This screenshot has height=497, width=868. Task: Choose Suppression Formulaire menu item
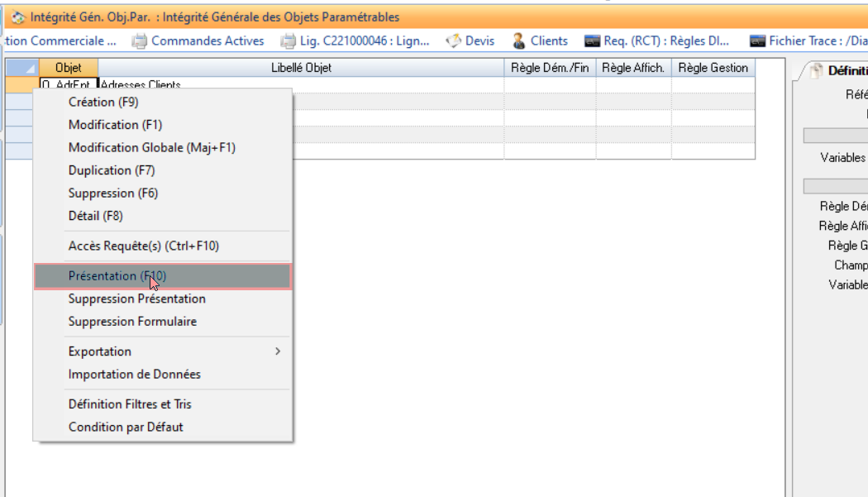coord(132,322)
